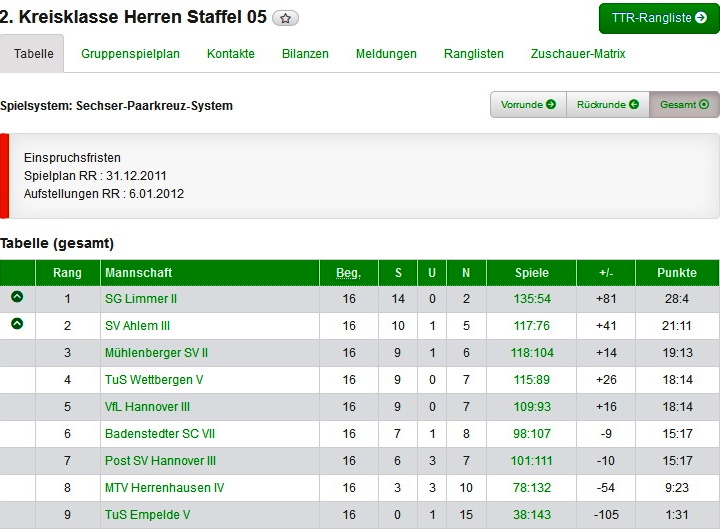Open the Zuschauer-Matrix tab
720x529 pixels.
(x=578, y=54)
